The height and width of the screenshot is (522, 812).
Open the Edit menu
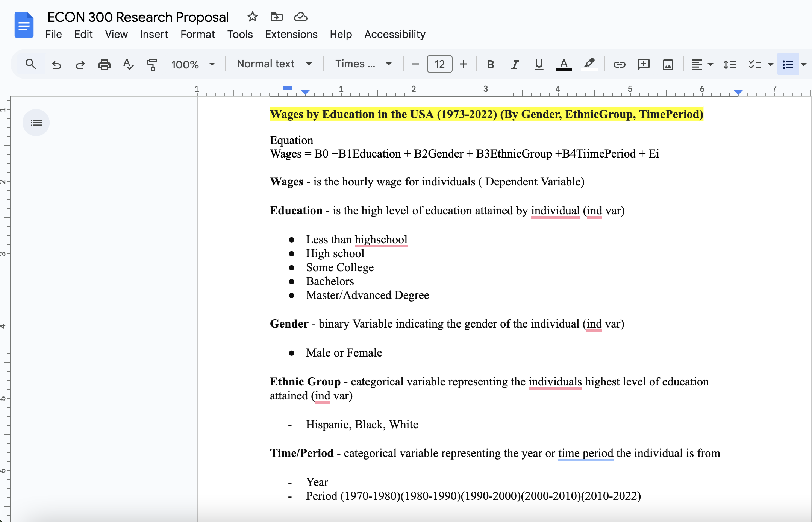[x=83, y=34]
